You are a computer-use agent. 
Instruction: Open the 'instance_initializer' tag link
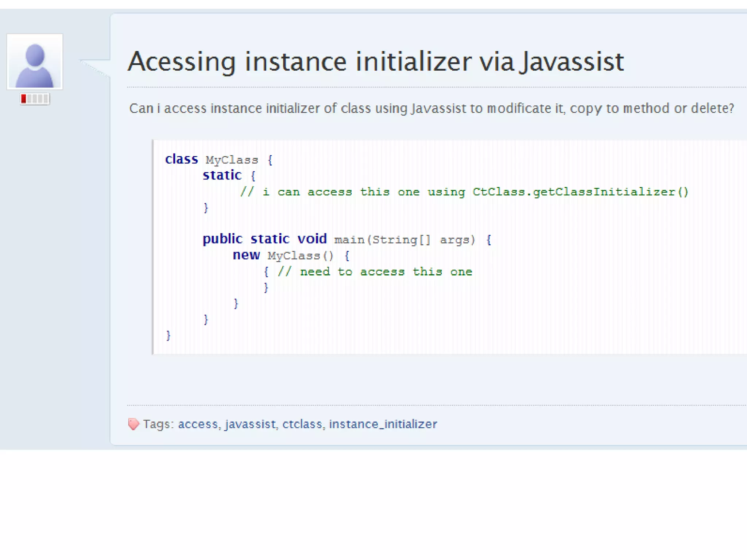coord(383,424)
